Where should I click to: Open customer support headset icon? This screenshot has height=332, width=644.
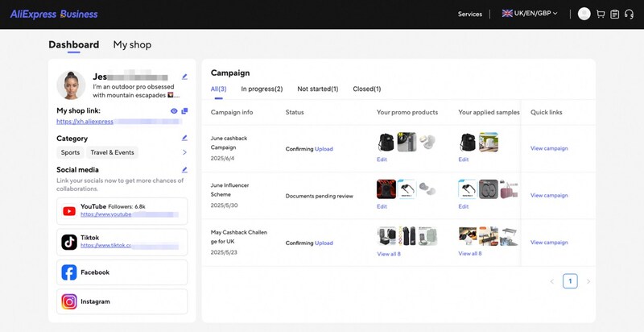[x=629, y=14]
